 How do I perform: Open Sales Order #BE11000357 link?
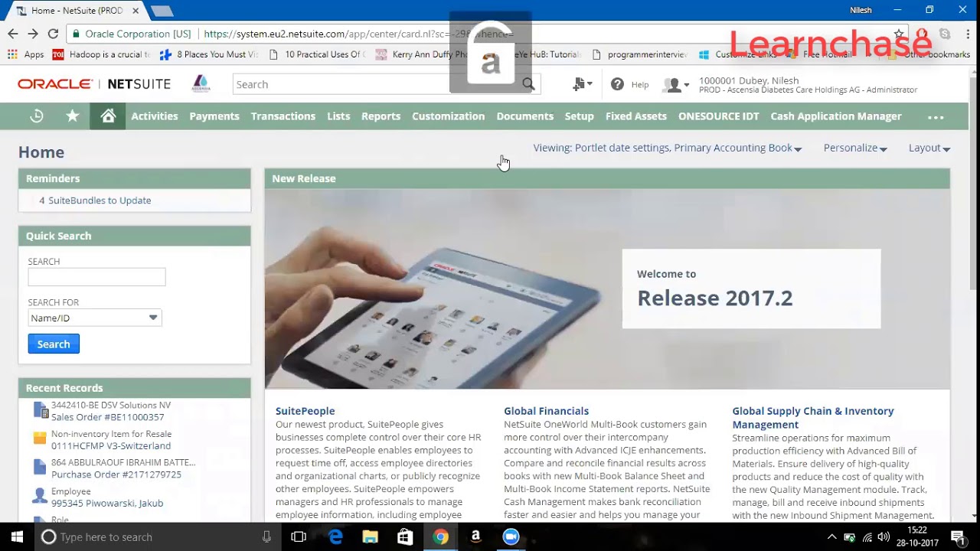click(x=108, y=417)
